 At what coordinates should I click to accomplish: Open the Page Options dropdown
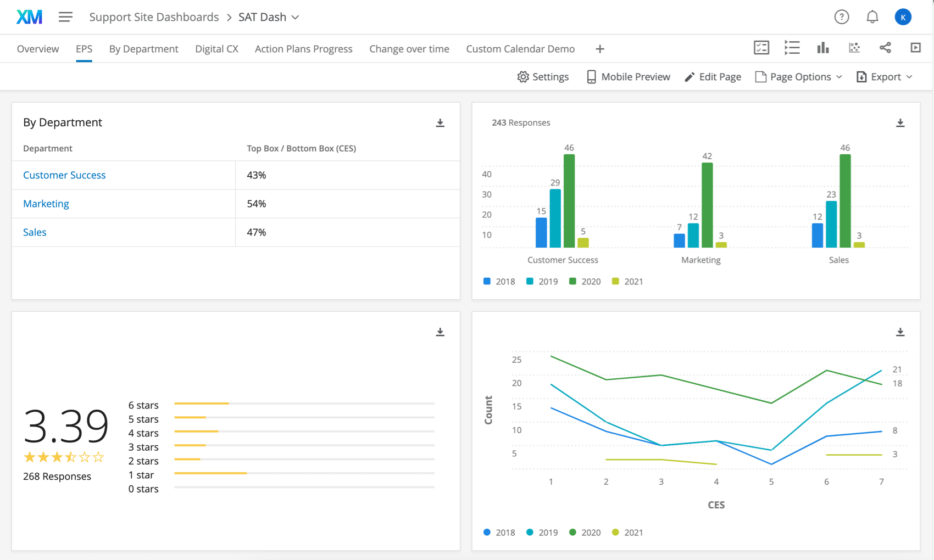[798, 76]
